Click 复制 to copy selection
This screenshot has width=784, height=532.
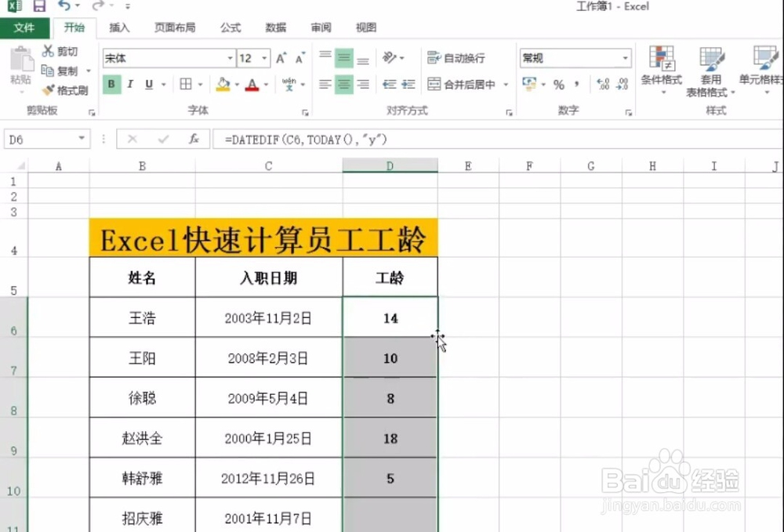tap(60, 71)
